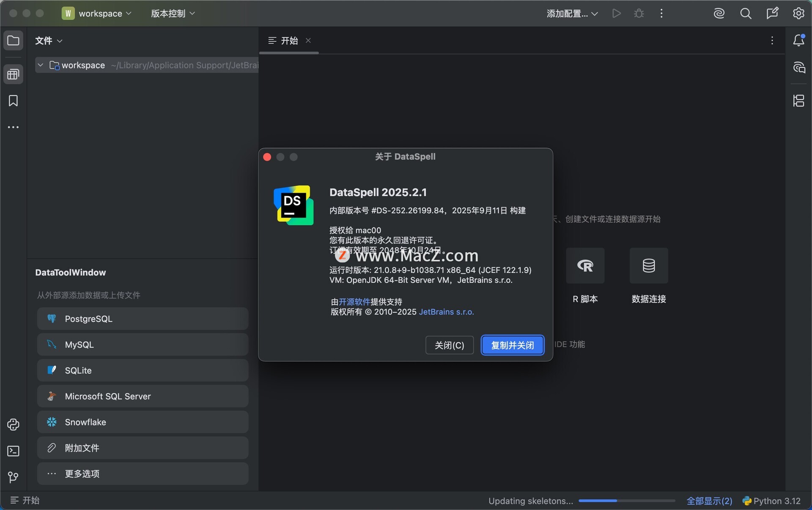
Task: Open the Bookmarks tool window icon
Action: click(13, 101)
